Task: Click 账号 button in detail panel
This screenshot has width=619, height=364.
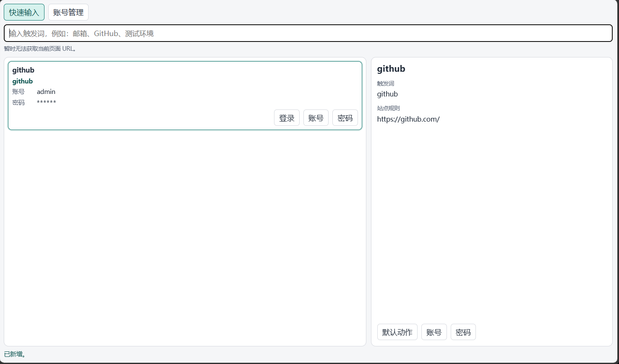Action: point(434,332)
